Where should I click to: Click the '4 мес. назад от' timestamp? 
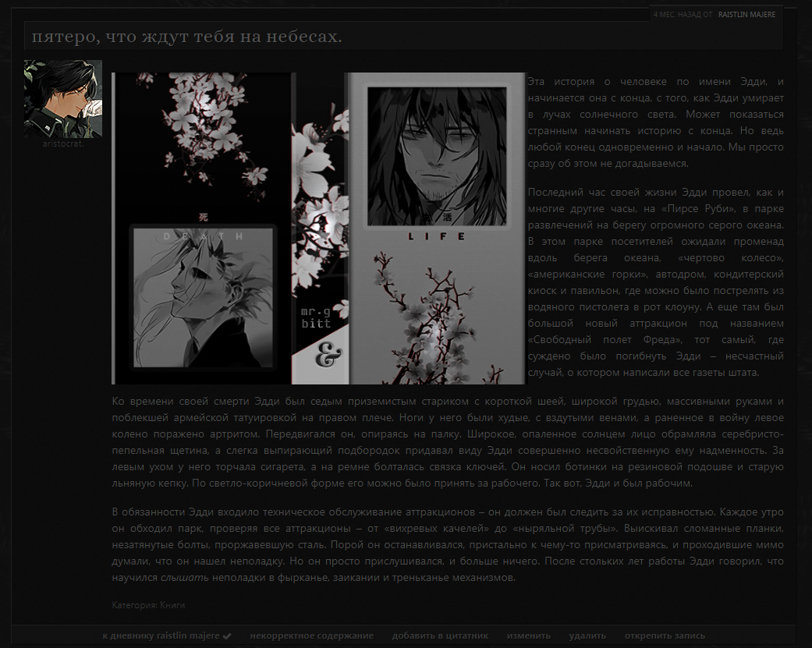(683, 15)
